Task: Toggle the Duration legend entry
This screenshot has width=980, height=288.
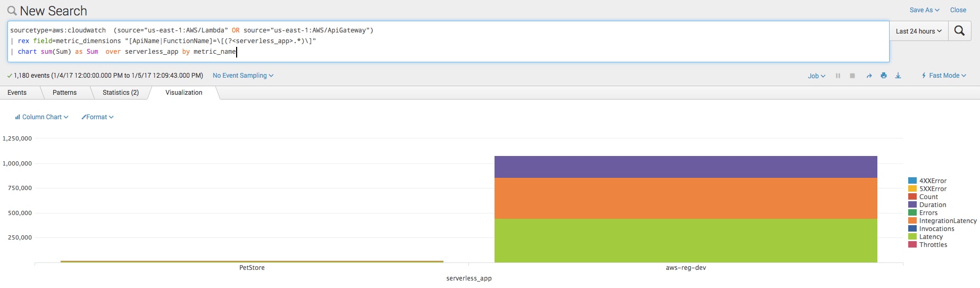Action: pyautogui.click(x=932, y=205)
